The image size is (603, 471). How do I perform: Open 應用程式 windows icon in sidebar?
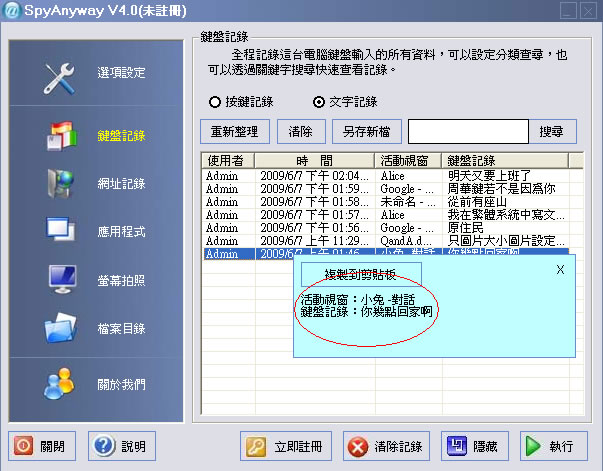tap(61, 231)
